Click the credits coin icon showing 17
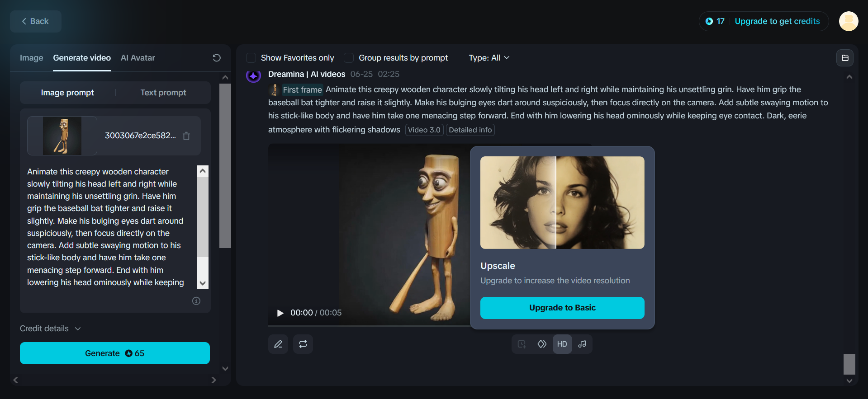The width and height of the screenshot is (868, 399). (x=709, y=21)
